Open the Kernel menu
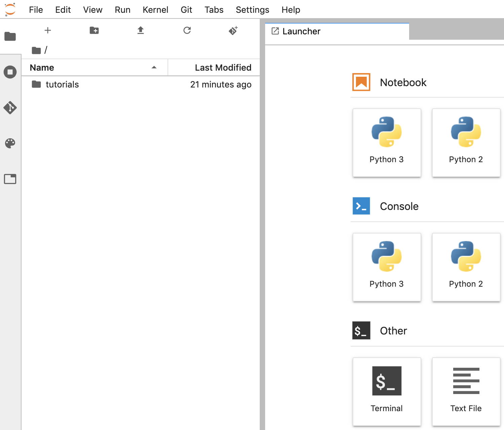504x430 pixels. coord(155,10)
